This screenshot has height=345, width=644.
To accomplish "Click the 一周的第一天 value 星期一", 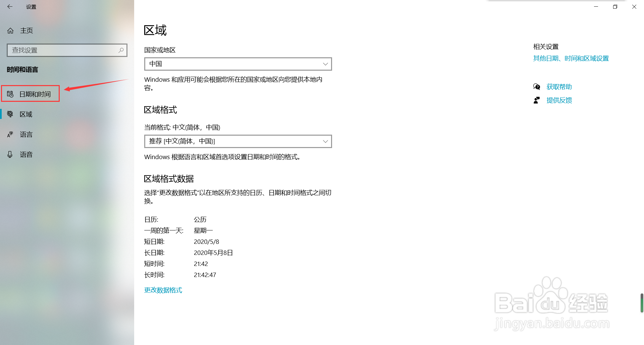I will (203, 230).
